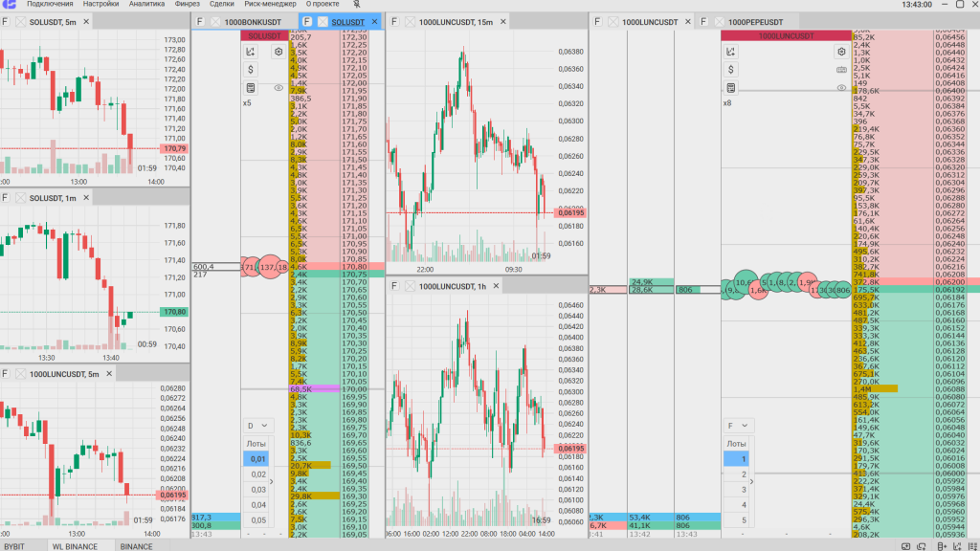Toggle F button on 1000LUNCUSDT, 1h tab
Screen dimensions: 980x551
[x=394, y=286]
